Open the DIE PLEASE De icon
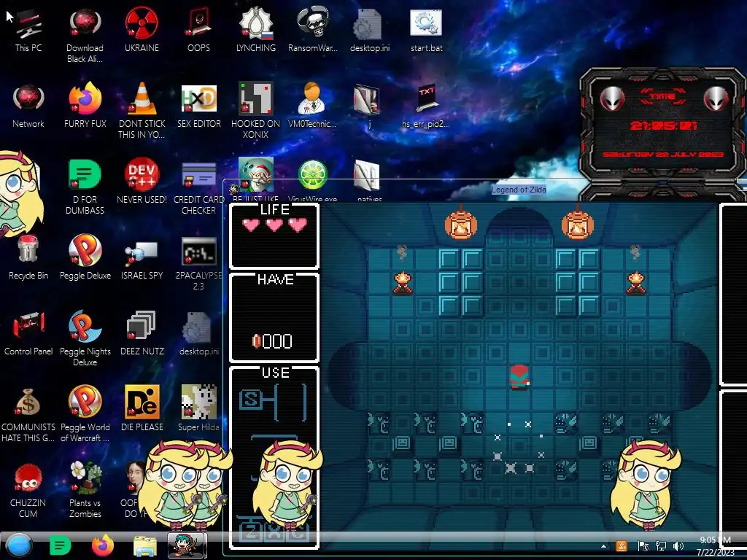747x560 pixels. (x=142, y=408)
